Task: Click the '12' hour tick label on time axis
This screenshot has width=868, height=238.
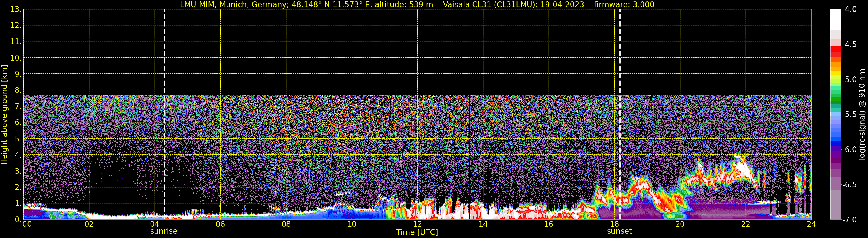Action: (417, 224)
